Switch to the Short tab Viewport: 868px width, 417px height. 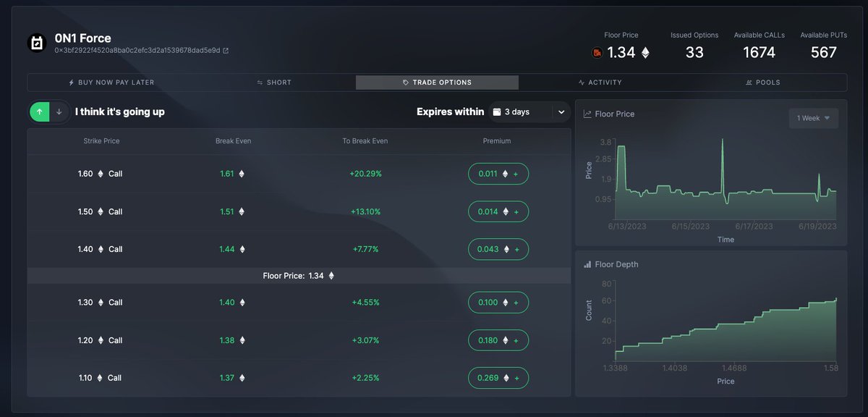click(274, 83)
